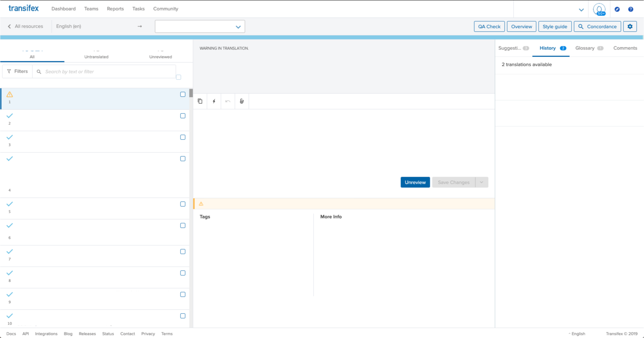This screenshot has height=338, width=644.
Task: Open help with the question mark icon
Action: click(631, 9)
